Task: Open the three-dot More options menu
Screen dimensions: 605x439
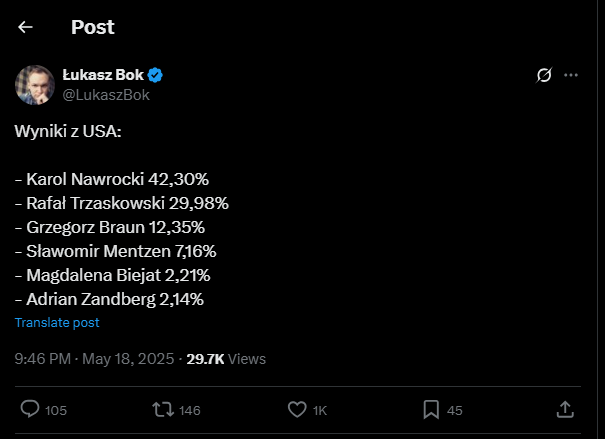Action: [x=571, y=75]
